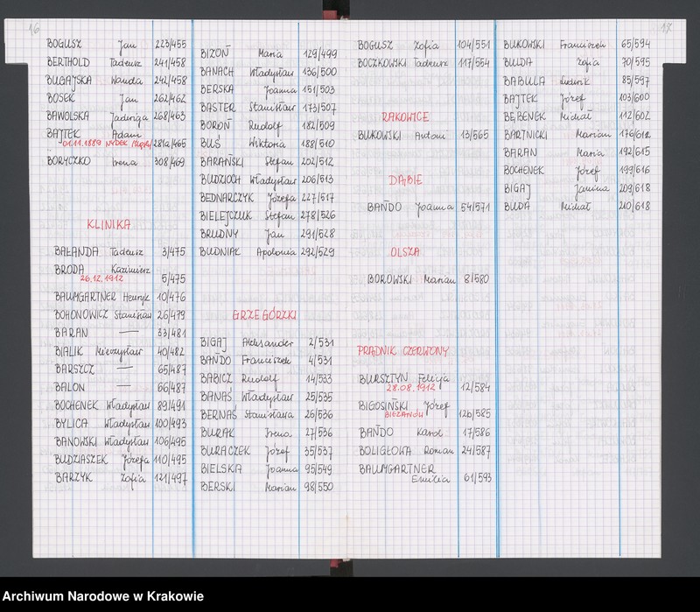Click the BYLICA Władysław entry
This screenshot has width=700, height=612.
120,424
